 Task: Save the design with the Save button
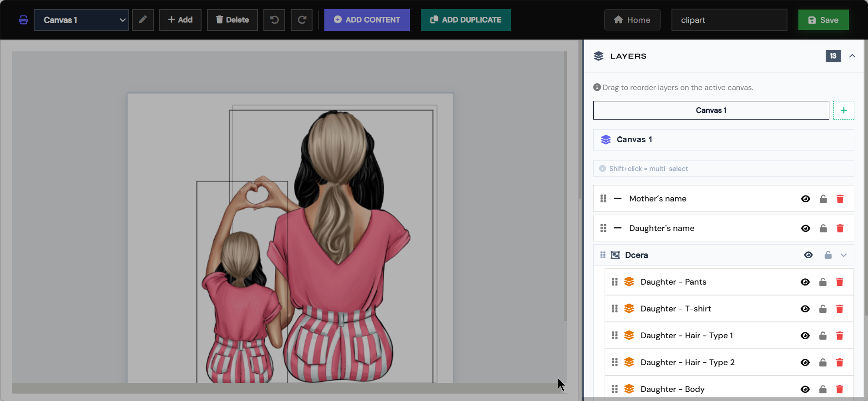tap(823, 20)
